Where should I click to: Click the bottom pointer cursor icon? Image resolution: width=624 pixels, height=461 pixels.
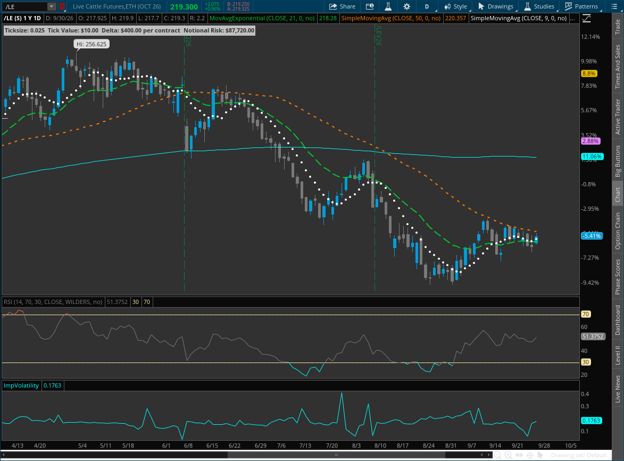(540, 455)
